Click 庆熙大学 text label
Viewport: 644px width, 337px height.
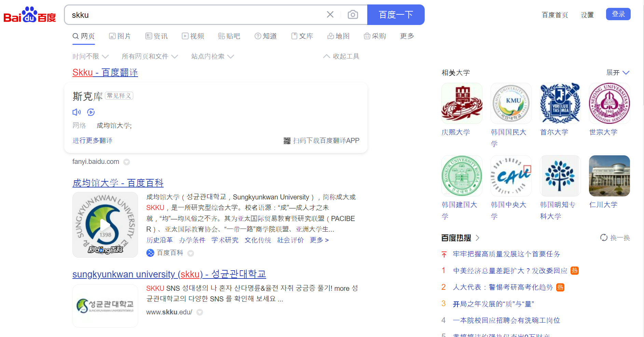click(x=456, y=132)
